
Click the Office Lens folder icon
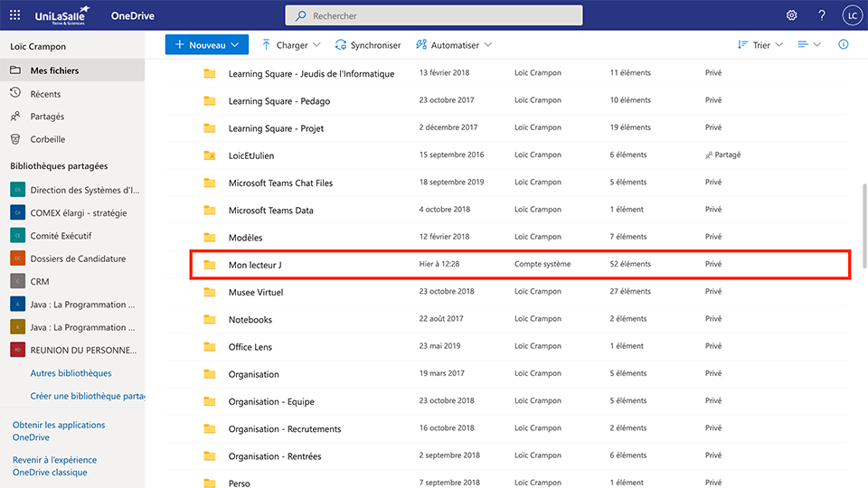[x=209, y=346]
